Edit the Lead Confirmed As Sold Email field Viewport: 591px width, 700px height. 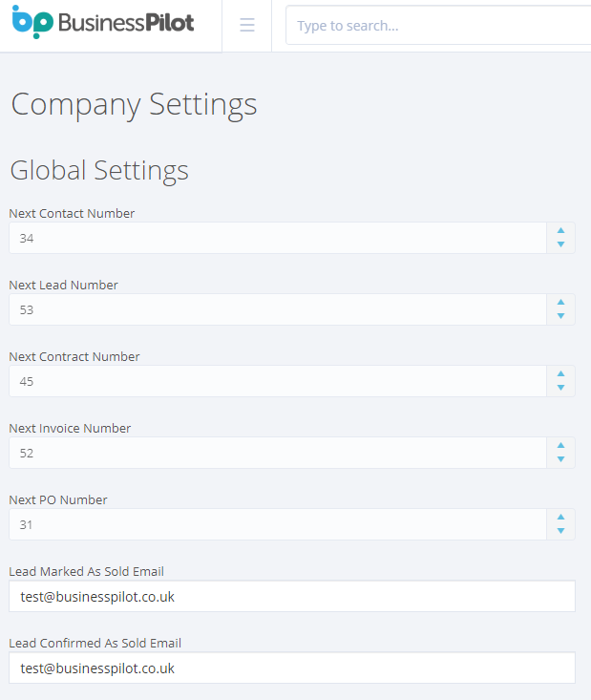click(x=292, y=668)
